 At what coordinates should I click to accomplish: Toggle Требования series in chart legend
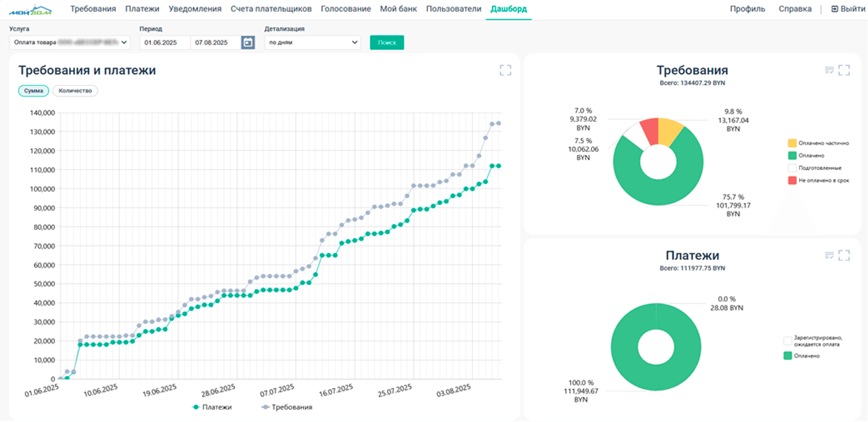click(287, 407)
